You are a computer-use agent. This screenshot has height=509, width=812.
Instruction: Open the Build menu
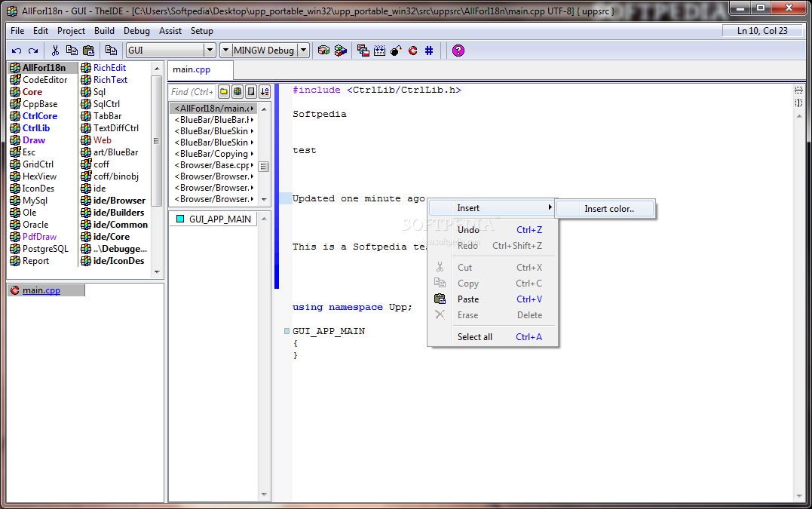click(x=104, y=31)
